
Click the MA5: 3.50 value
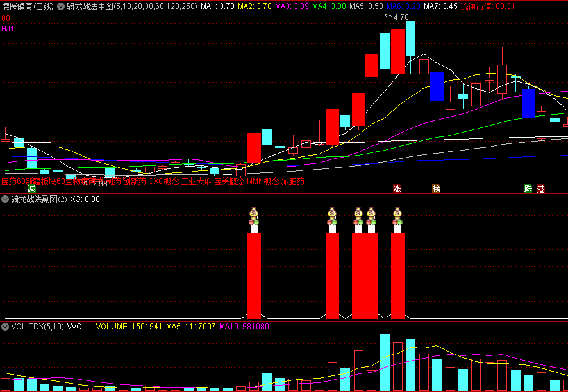[x=366, y=6]
